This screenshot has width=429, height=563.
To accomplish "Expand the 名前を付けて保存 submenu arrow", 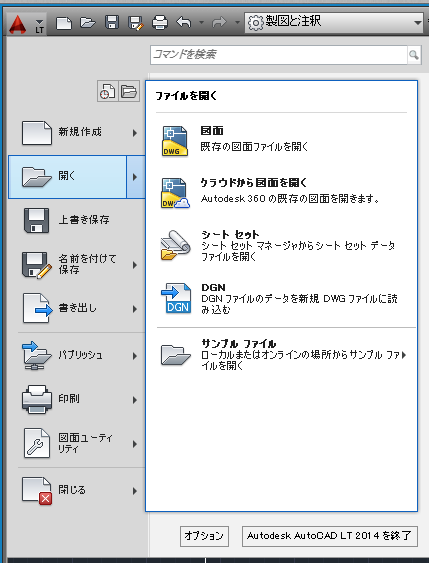I will [x=135, y=265].
